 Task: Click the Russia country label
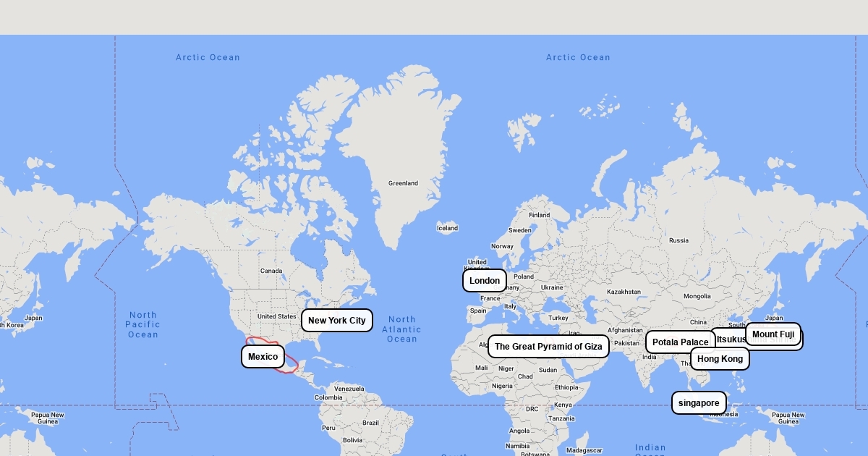[x=678, y=240]
